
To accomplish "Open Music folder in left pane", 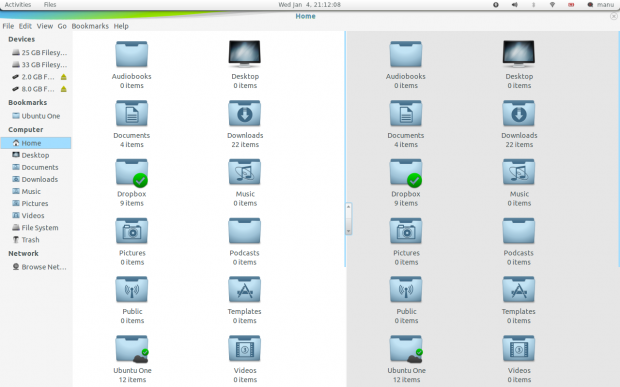I will 245,172.
